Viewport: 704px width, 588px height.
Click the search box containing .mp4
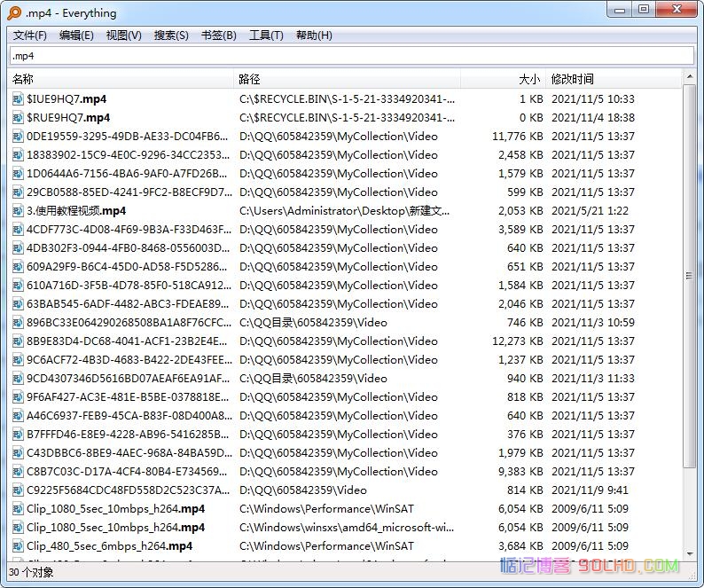pyautogui.click(x=351, y=56)
